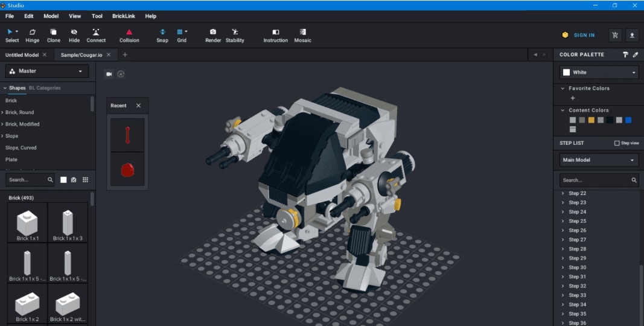Click the parts Search field
Screen dimensions: 644x326
[30, 180]
